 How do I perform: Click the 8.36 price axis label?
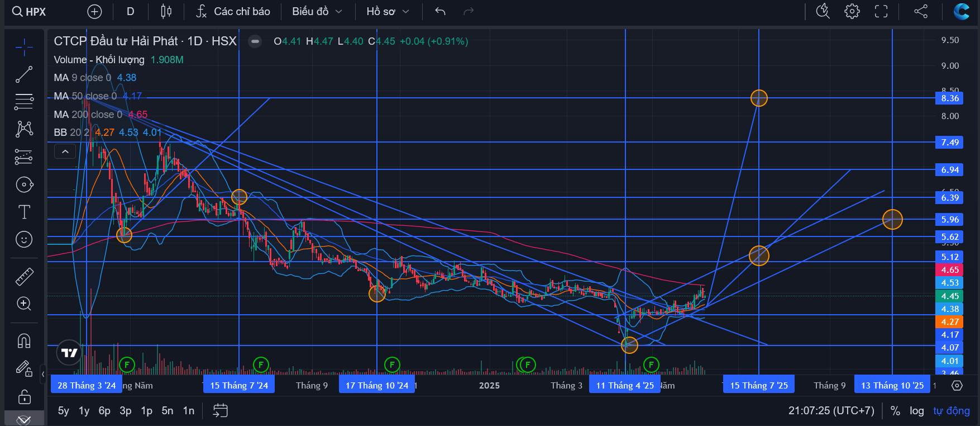(x=950, y=98)
